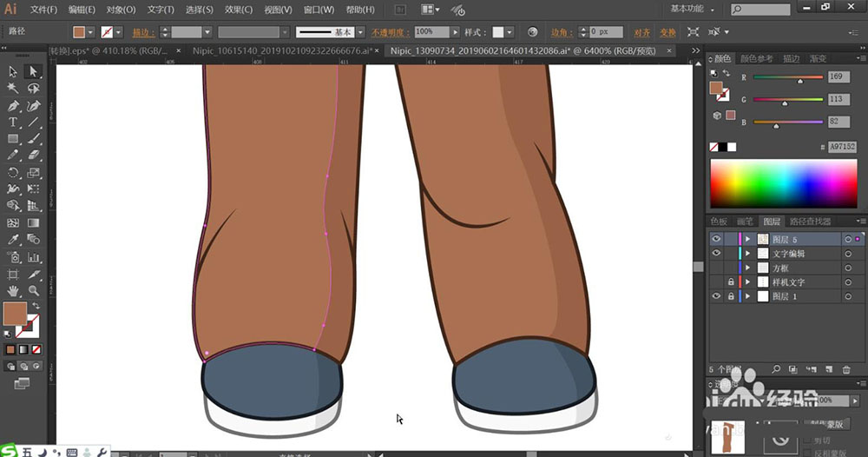This screenshot has height=457, width=868.
Task: Select the Rotate tool
Action: 13,172
